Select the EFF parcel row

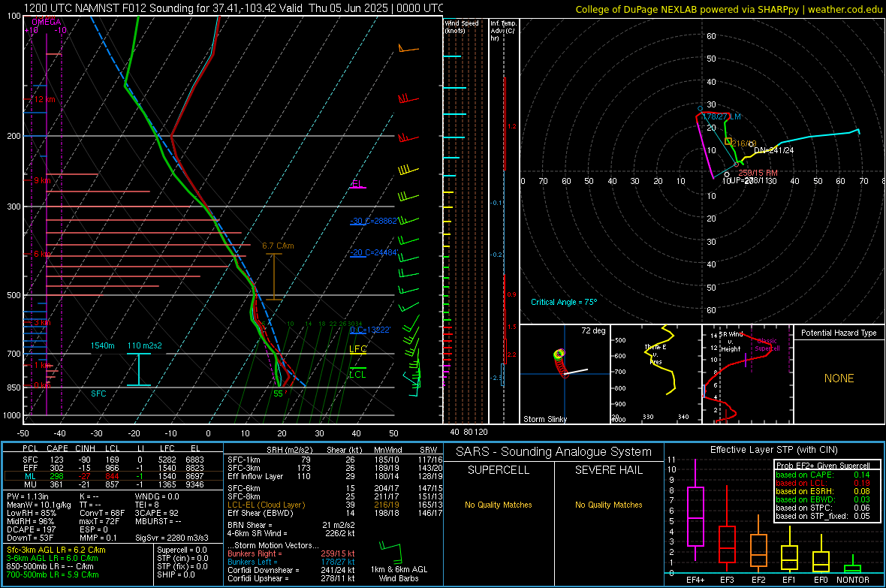pos(113,468)
